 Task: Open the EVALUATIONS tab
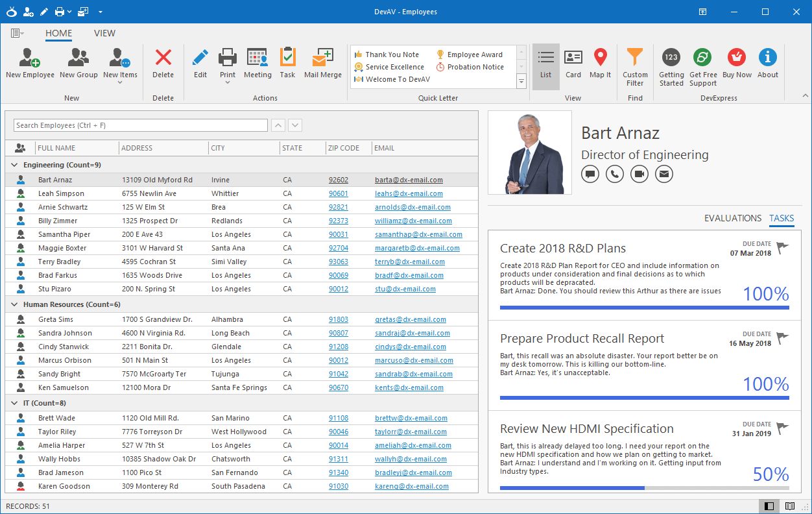(733, 218)
